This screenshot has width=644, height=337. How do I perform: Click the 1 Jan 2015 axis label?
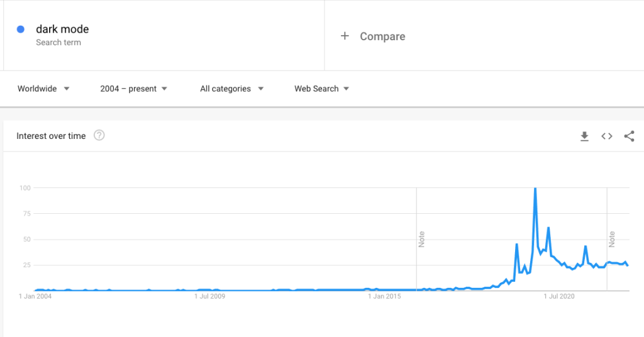click(x=384, y=296)
